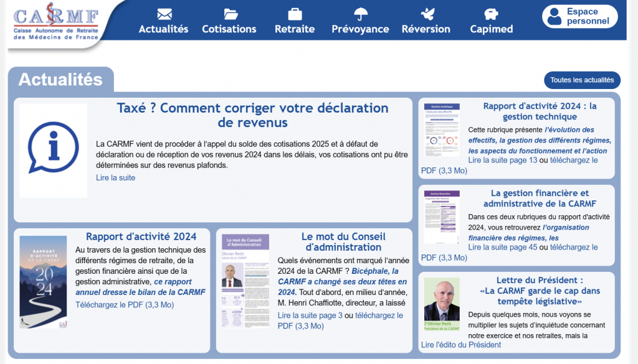Click the Gestion financière page thumbnail

point(442,217)
